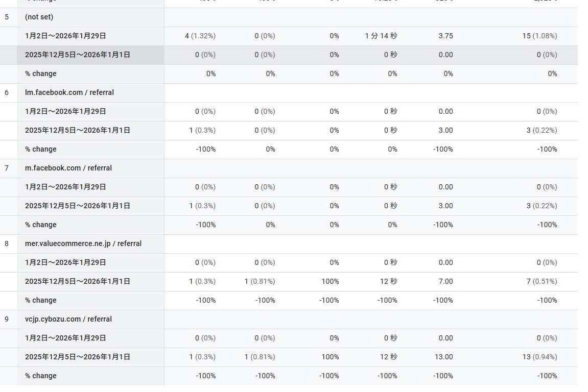Open the lm.facebook.com / referral row
The width and height of the screenshot is (588, 392).
69,92
